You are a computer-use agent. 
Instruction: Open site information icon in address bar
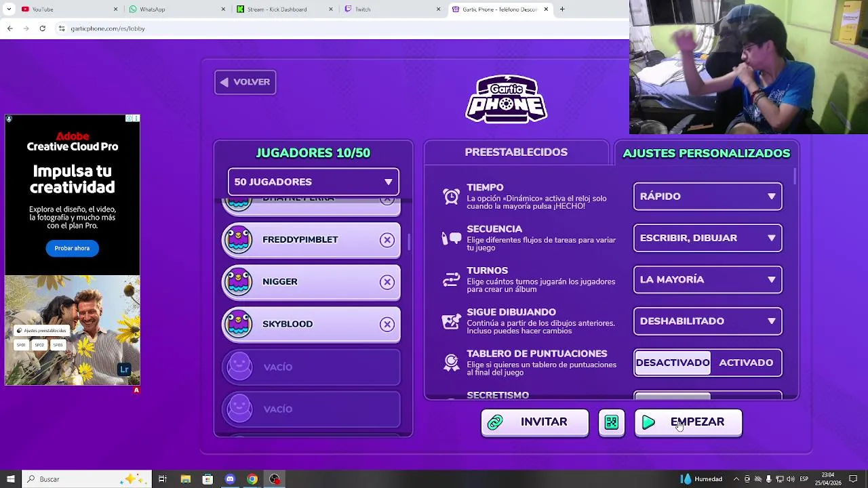click(x=62, y=28)
